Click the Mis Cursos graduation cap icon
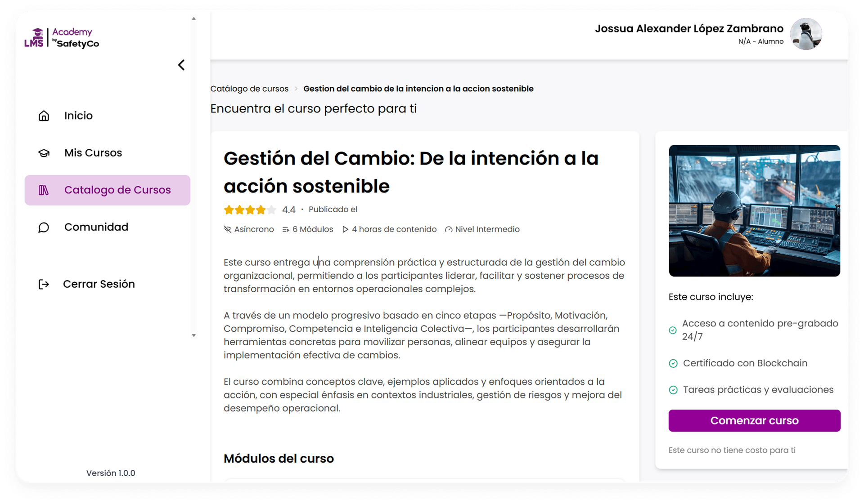 tap(44, 153)
